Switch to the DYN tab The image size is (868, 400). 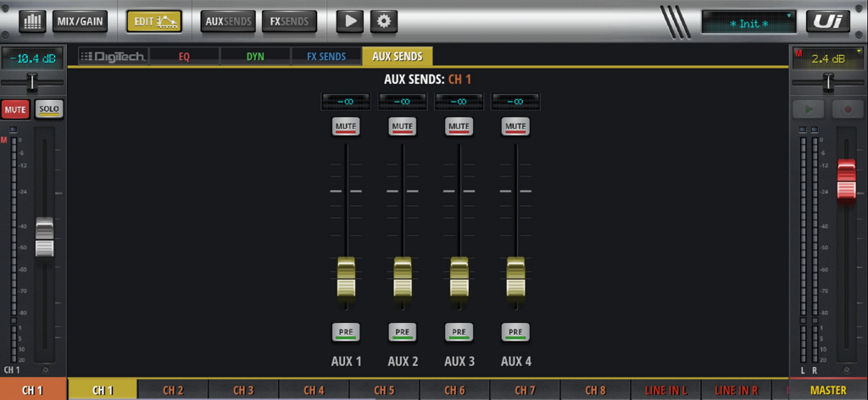tap(255, 57)
